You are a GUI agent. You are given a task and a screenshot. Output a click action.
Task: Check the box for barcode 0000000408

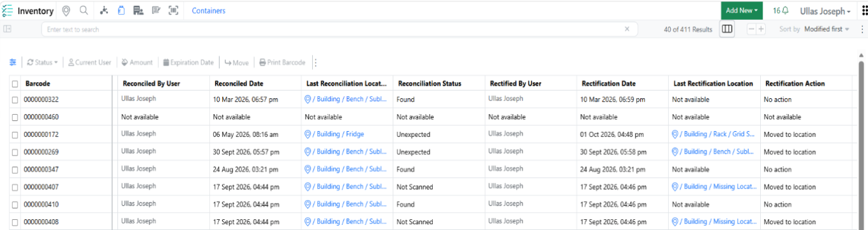click(15, 222)
